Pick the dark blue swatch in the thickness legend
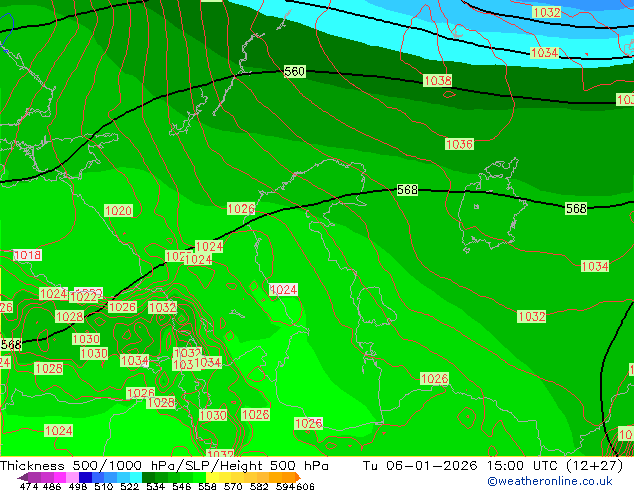 click(85, 477)
